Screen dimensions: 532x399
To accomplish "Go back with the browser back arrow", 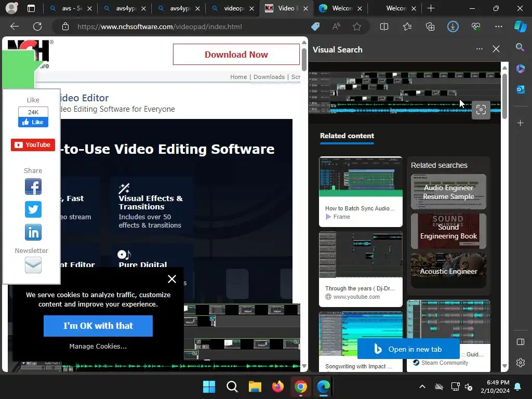I will [x=14, y=26].
